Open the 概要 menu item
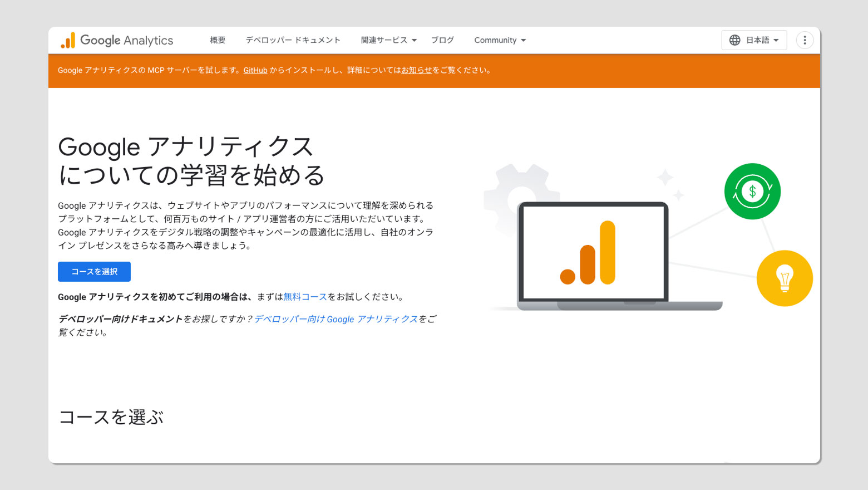 (x=218, y=40)
